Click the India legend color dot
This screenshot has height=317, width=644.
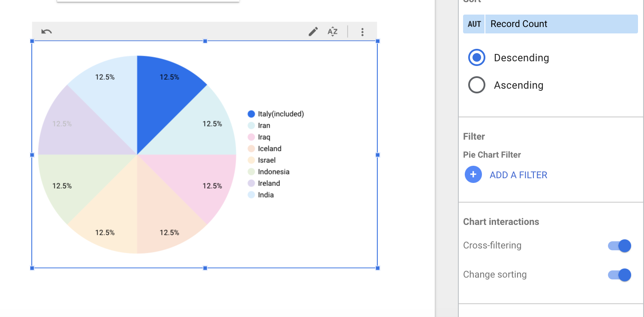pos(251,195)
